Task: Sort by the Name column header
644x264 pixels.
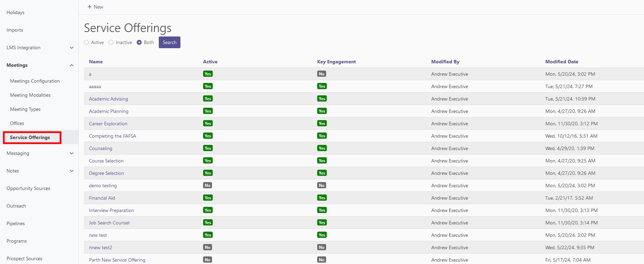Action: coord(96,62)
